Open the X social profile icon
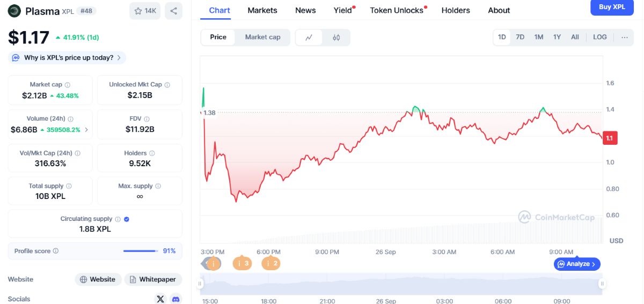The width and height of the screenshot is (644, 304). (160, 299)
